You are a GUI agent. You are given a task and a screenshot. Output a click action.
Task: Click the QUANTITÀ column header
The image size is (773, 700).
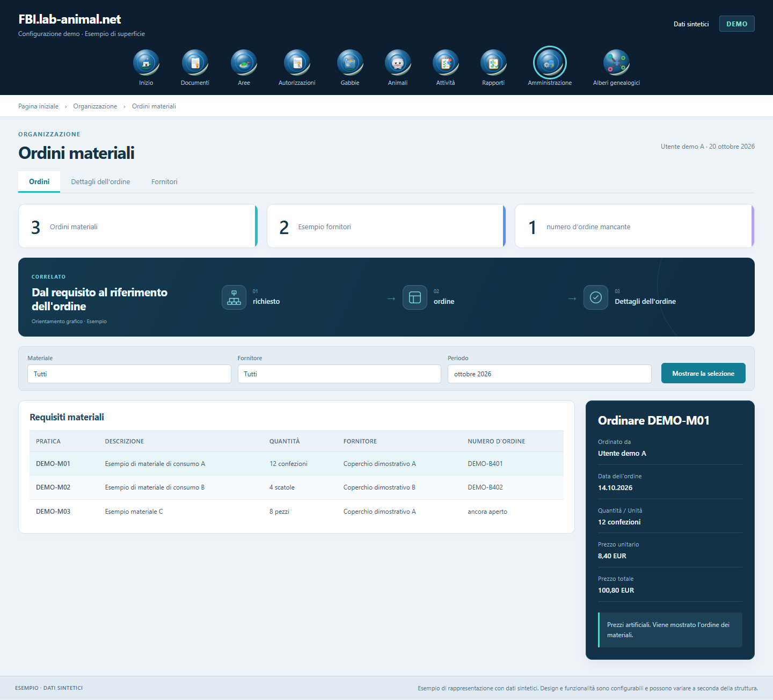click(285, 441)
